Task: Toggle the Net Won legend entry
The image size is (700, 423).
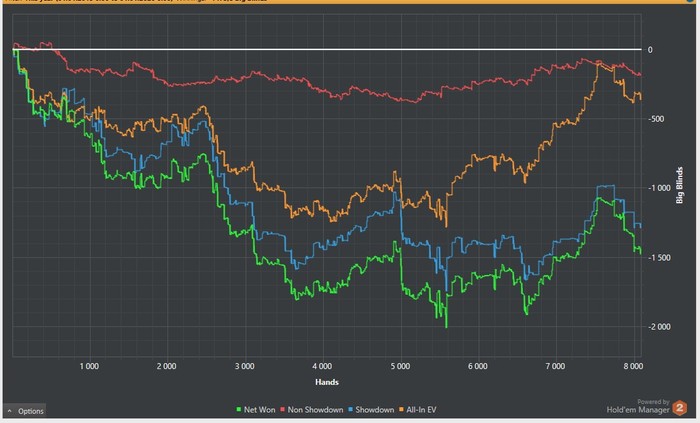Action: pos(256,410)
